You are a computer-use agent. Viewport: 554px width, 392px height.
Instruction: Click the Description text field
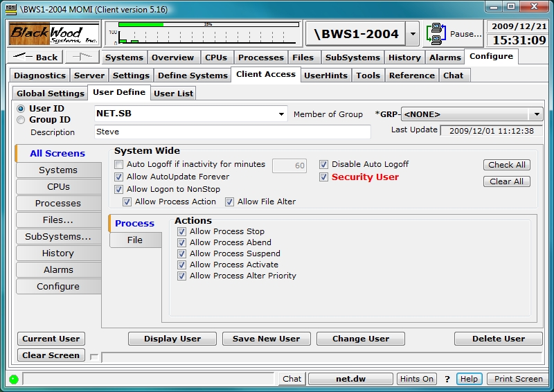(232, 132)
